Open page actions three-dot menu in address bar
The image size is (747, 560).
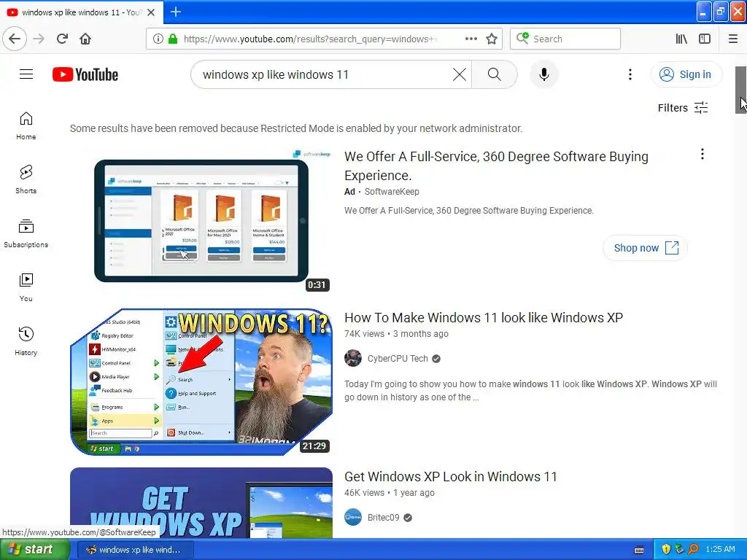[x=471, y=39]
